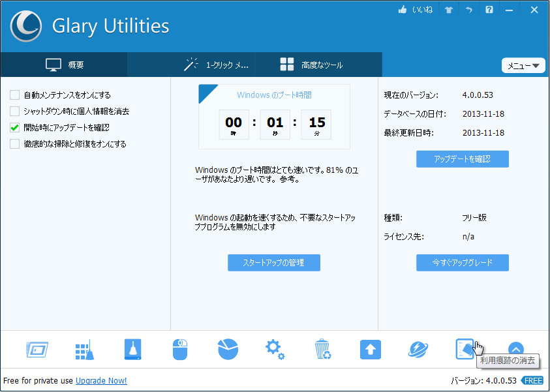
Task: Check シャットダウン時に個人情報を消去 option
Action: (x=14, y=111)
